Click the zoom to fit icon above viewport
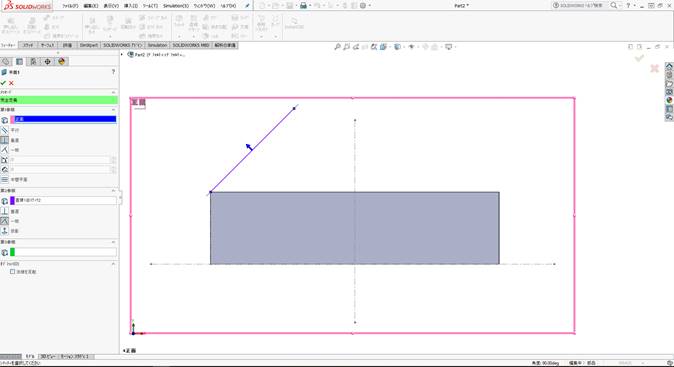Viewport: 674px width, 367px height. [x=337, y=47]
